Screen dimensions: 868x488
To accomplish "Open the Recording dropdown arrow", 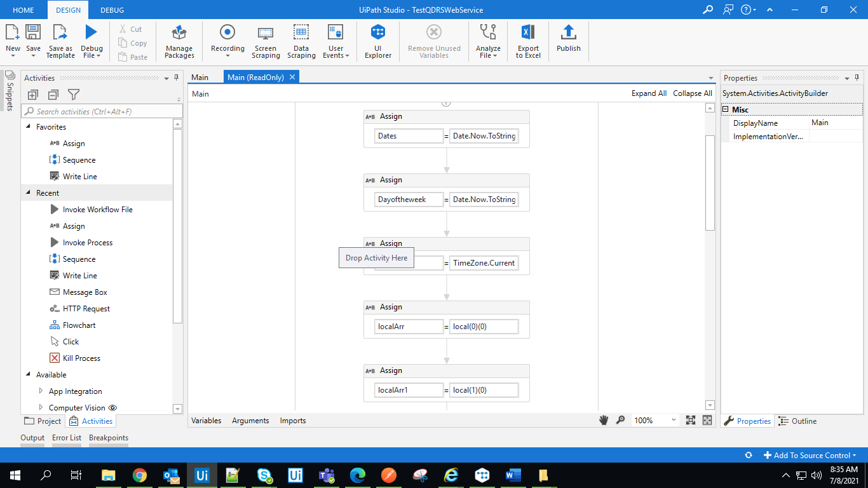I will (227, 56).
